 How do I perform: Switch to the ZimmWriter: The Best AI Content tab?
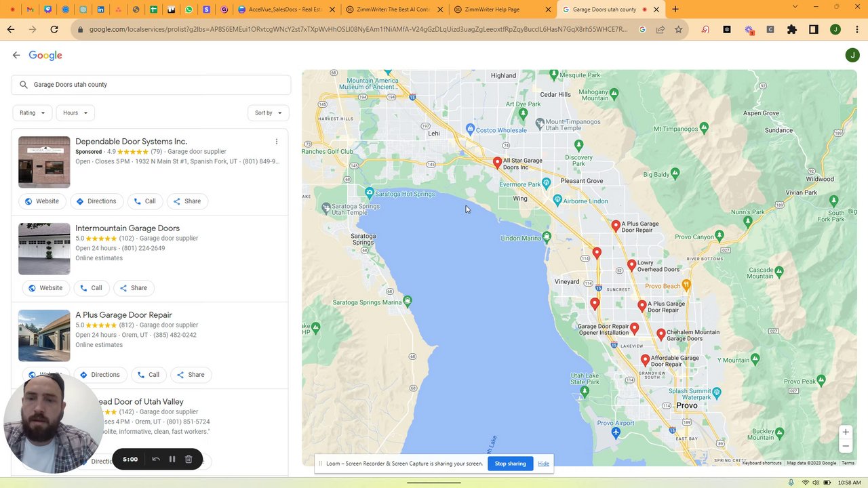(393, 9)
